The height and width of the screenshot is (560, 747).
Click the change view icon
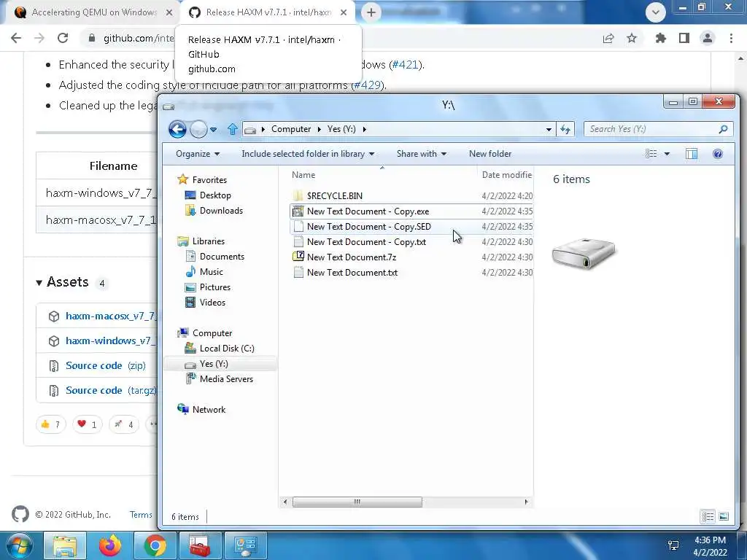point(651,153)
